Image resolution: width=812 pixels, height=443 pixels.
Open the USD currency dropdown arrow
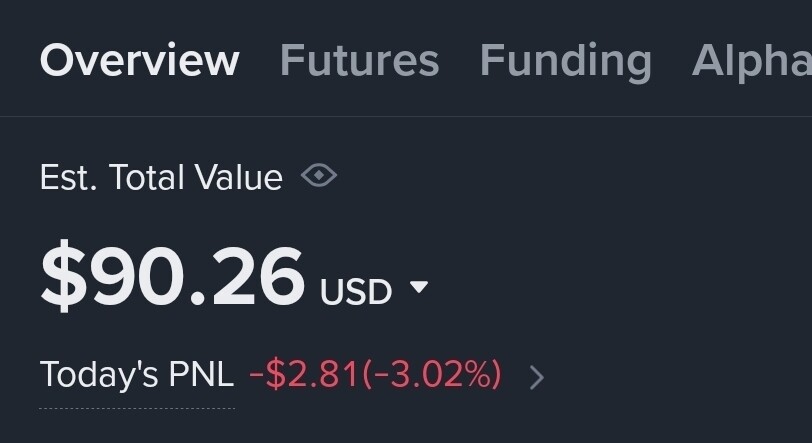(418, 289)
